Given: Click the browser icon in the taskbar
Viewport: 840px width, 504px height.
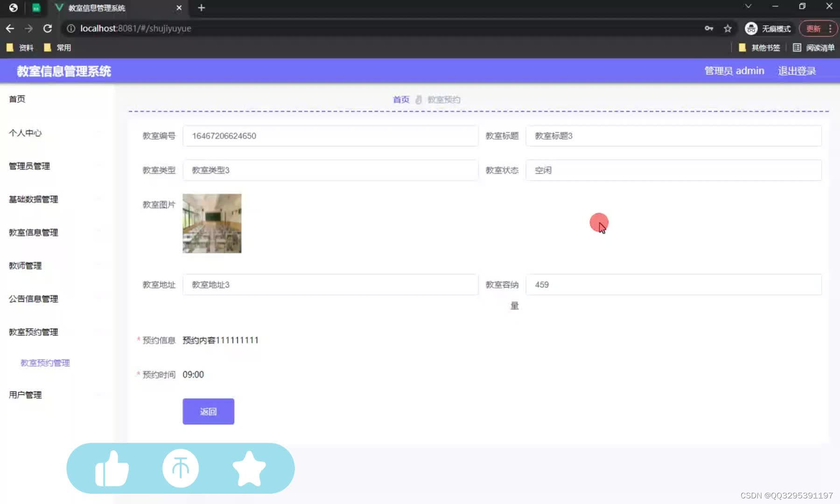Looking at the screenshot, I should tap(13, 7).
